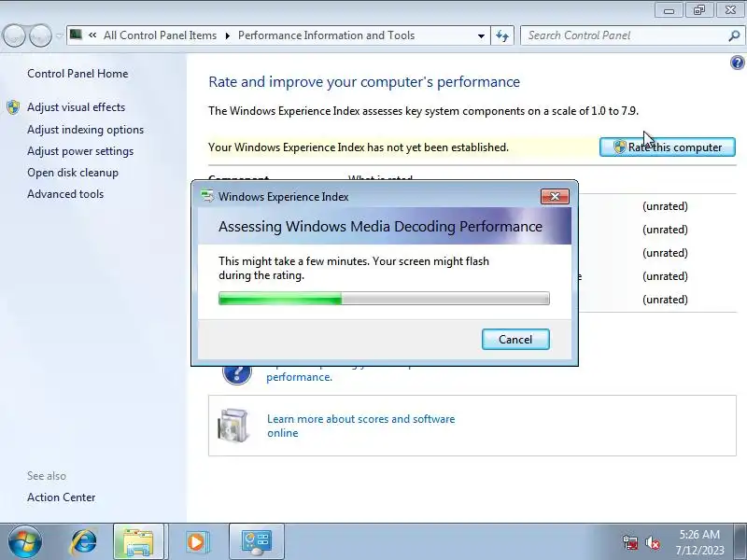Open disk cleanup link

pyautogui.click(x=73, y=173)
